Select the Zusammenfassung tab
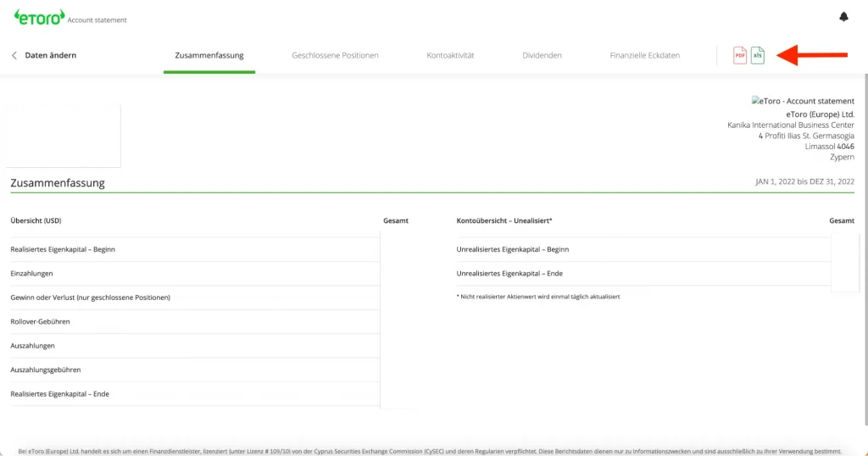Image resolution: width=868 pixels, height=456 pixels. coord(209,56)
